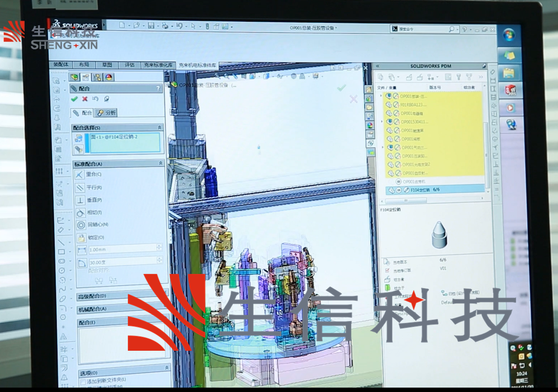Click the spline sketch tool in left toolbar
Image resolution: width=558 pixels, height=392 pixels.
[x=62, y=289]
